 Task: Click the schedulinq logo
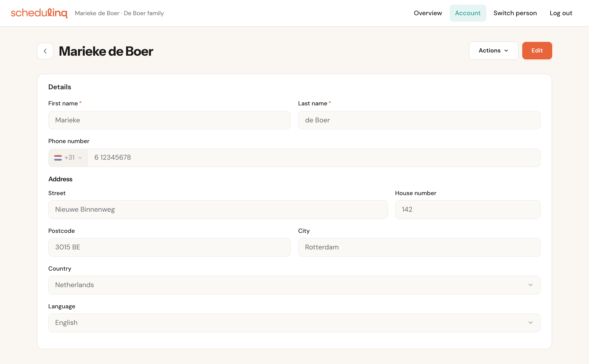39,13
